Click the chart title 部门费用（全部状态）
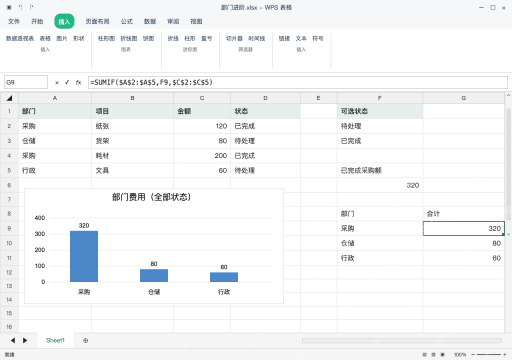 [x=151, y=197]
